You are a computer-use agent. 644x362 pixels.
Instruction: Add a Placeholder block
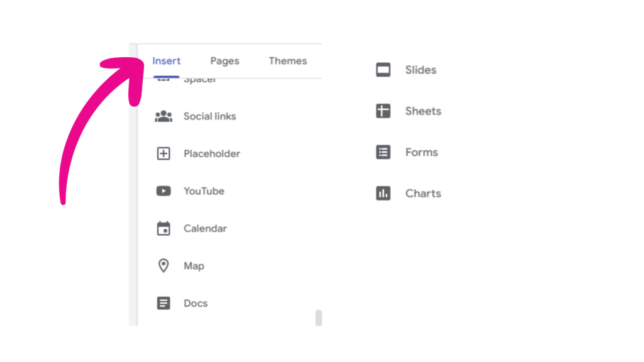point(211,153)
